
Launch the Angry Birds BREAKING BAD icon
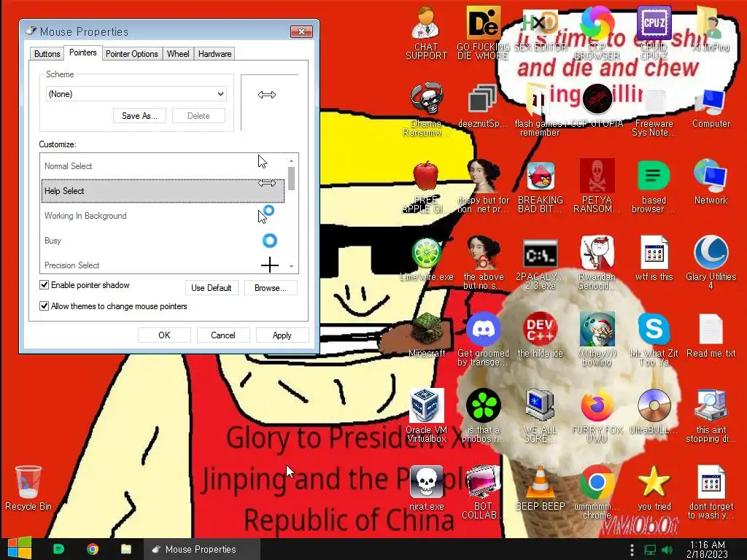[541, 176]
